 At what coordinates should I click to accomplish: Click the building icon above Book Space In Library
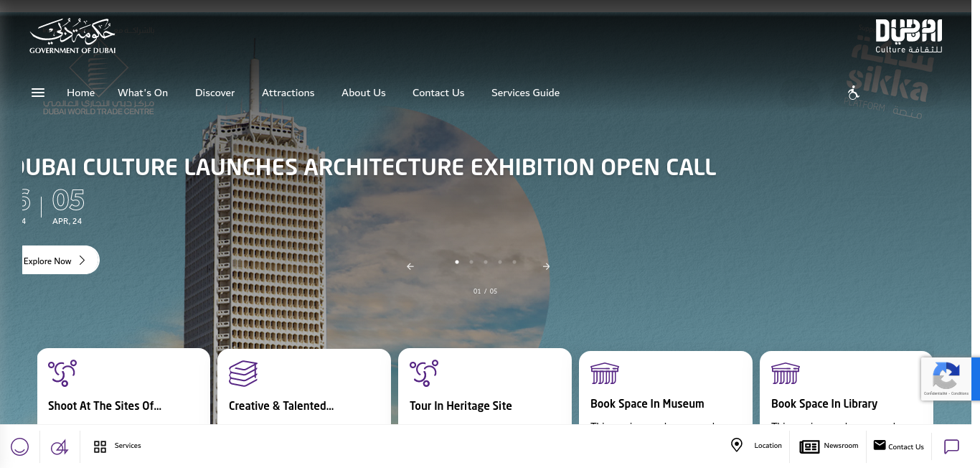[x=786, y=373]
